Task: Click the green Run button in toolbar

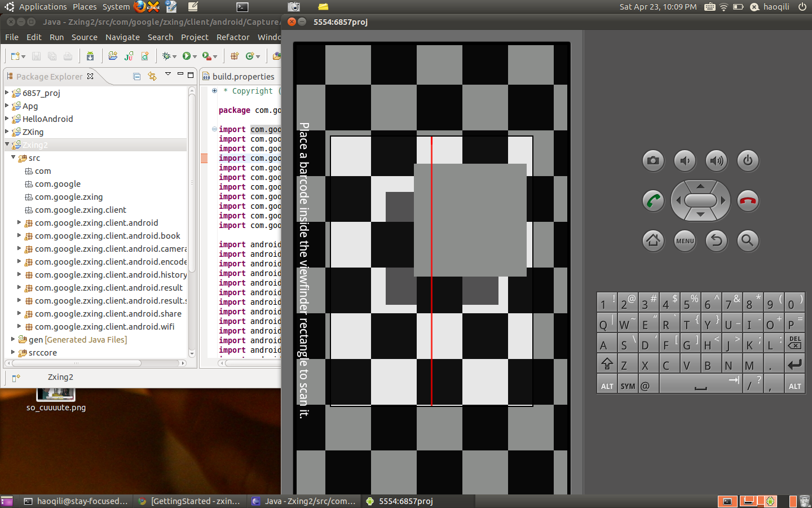Action: (186, 56)
